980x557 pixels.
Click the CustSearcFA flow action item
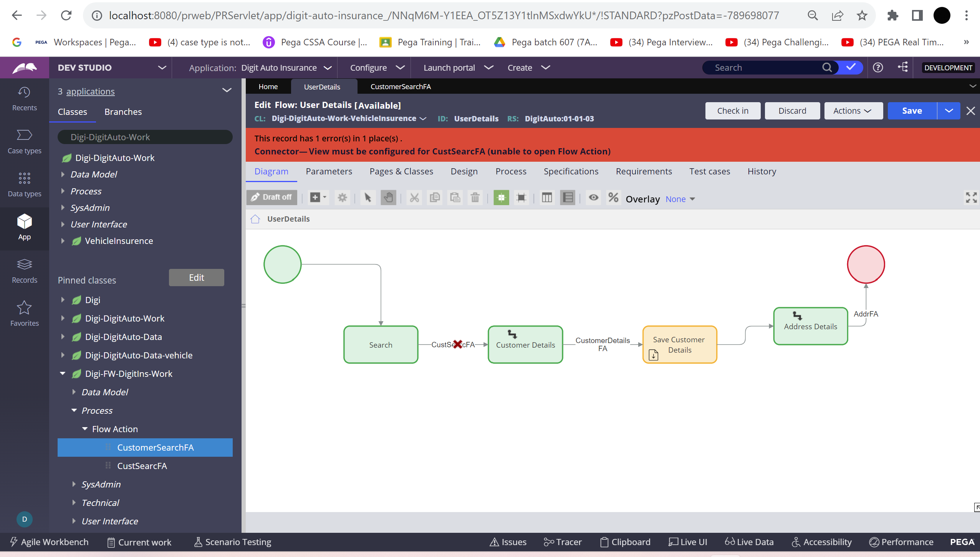[142, 466]
